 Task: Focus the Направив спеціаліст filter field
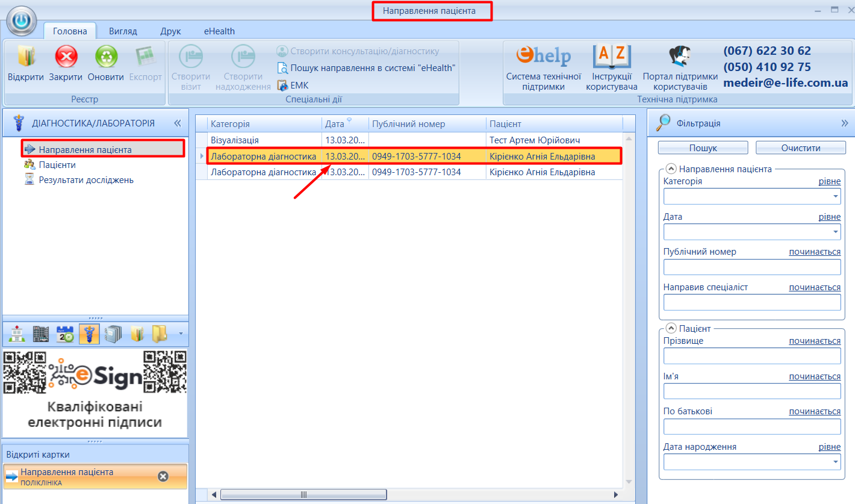pyautogui.click(x=752, y=302)
